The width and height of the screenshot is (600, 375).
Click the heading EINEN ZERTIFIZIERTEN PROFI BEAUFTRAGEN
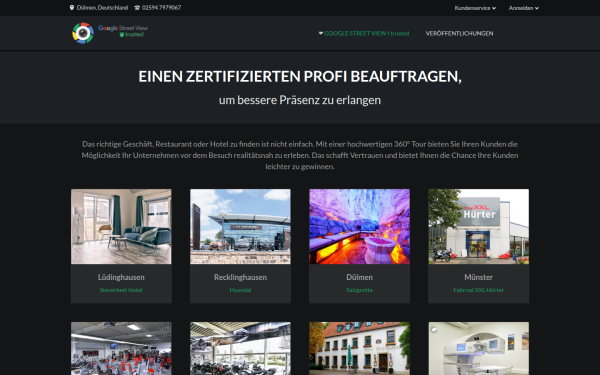pos(300,77)
